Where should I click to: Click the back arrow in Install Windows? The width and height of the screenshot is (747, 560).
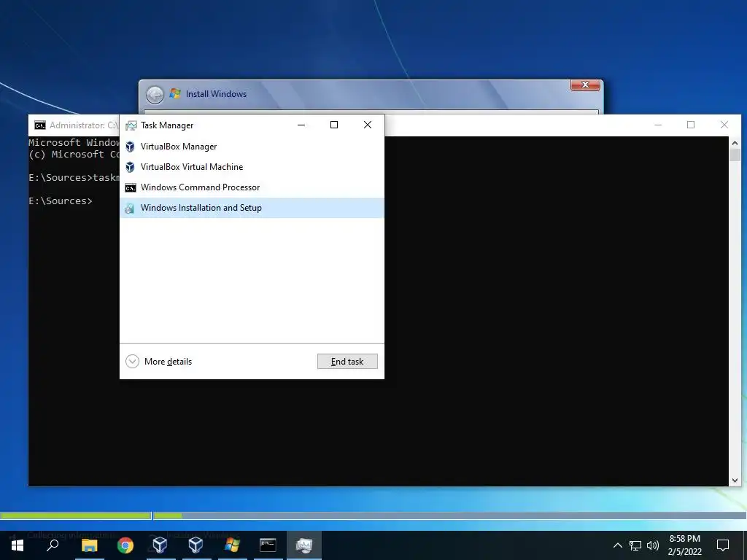(155, 95)
